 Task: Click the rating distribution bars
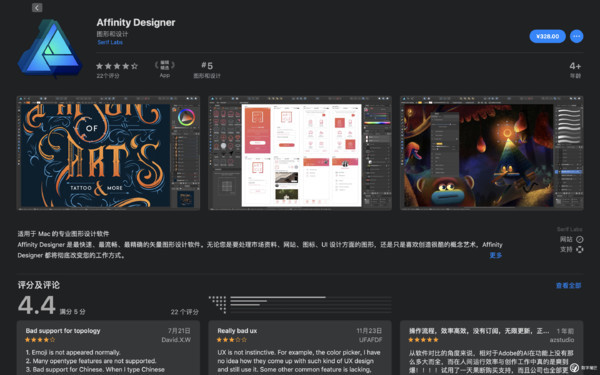pyautogui.click(x=300, y=305)
